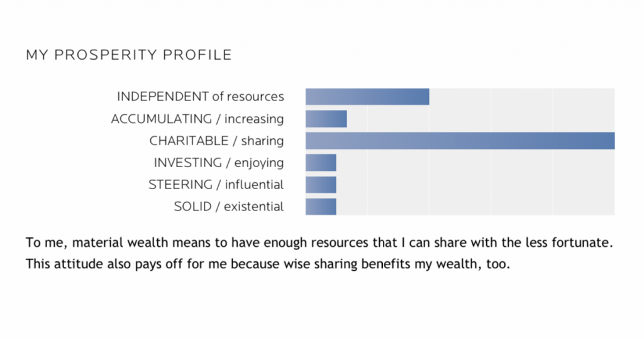Image resolution: width=644 pixels, height=338 pixels.
Task: Click the sentence starting "To me, material wealth"
Action: (x=319, y=242)
